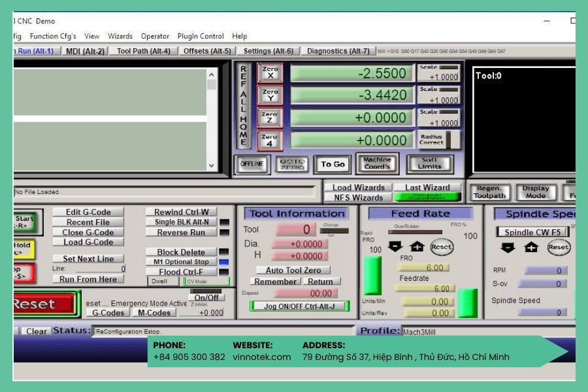Toggle Flood Ctrl-F coolant
This screenshot has height=392, width=588.
tap(182, 272)
